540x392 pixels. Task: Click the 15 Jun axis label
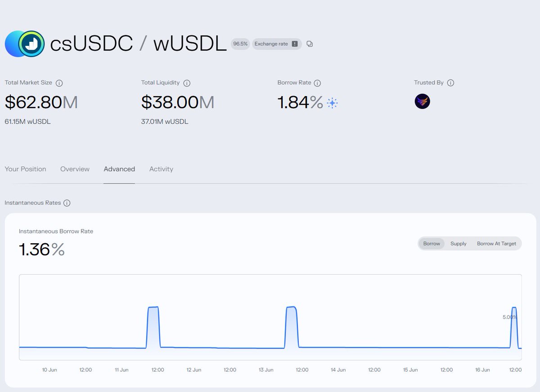(410, 370)
